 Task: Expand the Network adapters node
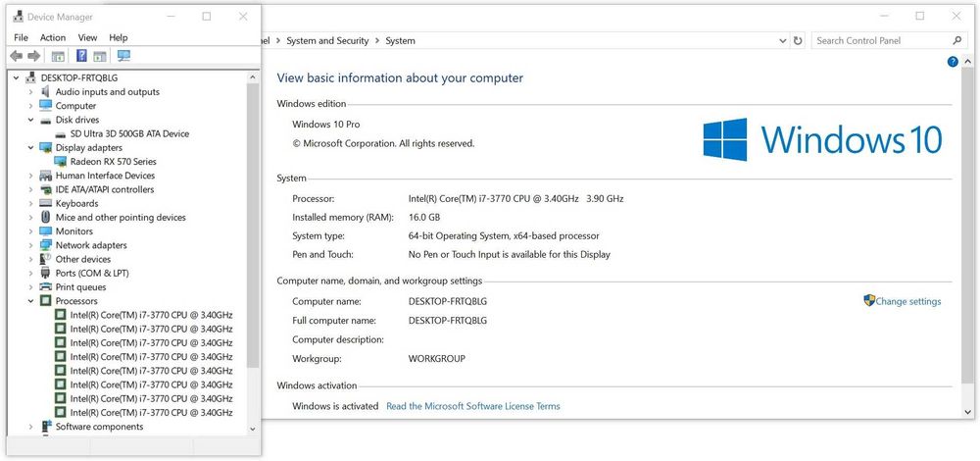coord(31,245)
